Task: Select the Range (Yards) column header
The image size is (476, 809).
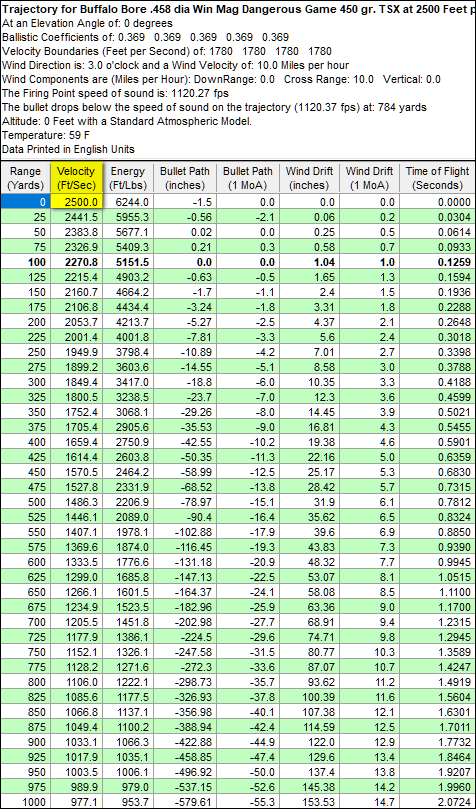Action: coord(25,179)
